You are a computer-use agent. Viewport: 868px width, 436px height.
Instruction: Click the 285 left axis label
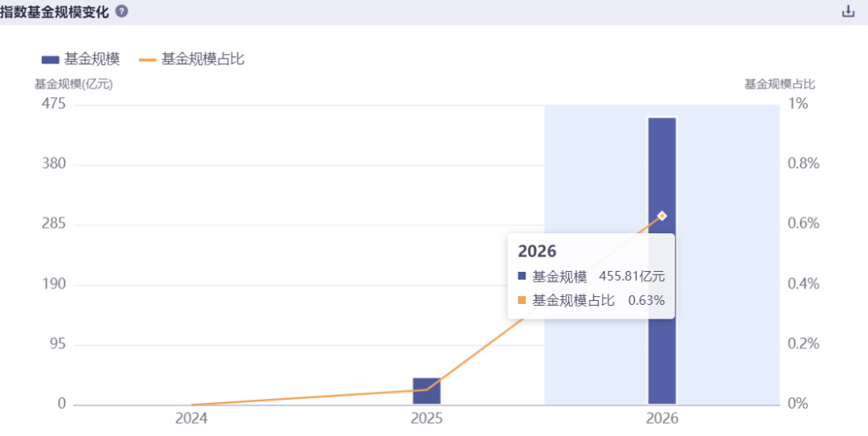(54, 224)
